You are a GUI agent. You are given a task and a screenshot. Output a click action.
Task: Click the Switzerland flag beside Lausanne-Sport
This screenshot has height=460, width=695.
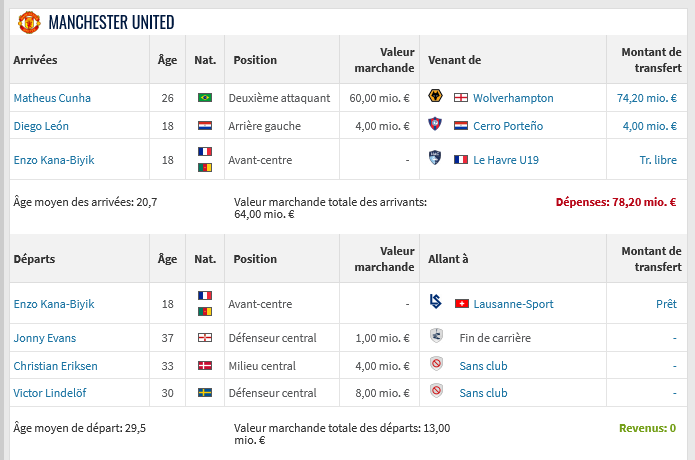462,304
